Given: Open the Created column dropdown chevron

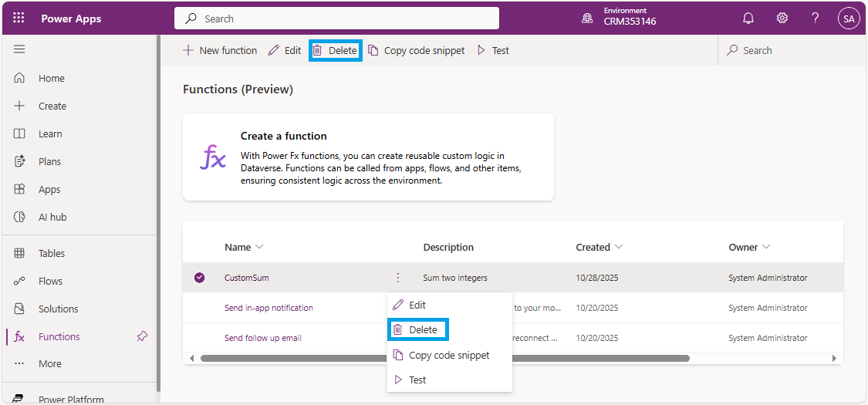Looking at the screenshot, I should coord(619,247).
